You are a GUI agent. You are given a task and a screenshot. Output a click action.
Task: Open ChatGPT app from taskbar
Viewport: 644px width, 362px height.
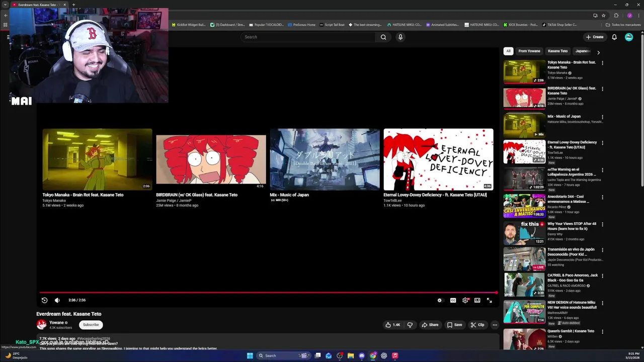(x=384, y=355)
